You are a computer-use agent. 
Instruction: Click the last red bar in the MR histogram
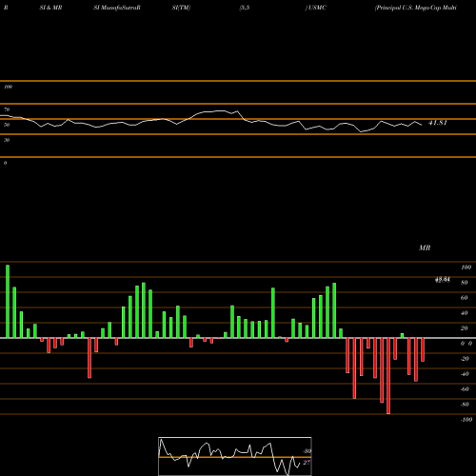[x=423, y=349]
